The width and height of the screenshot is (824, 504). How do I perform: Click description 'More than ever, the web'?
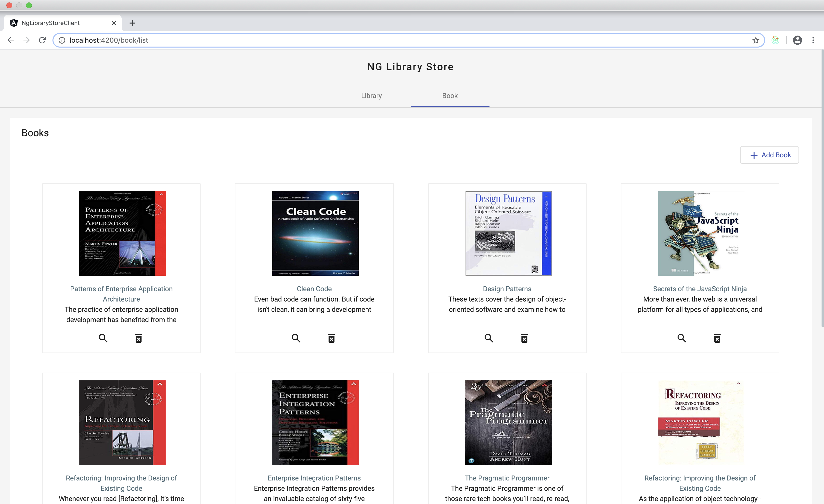tap(700, 304)
